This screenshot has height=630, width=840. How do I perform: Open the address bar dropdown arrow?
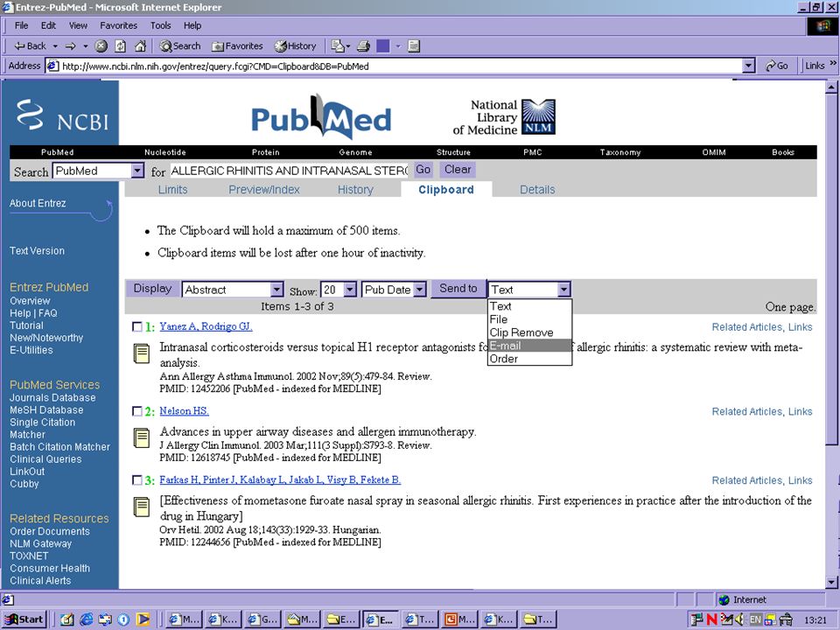point(749,66)
